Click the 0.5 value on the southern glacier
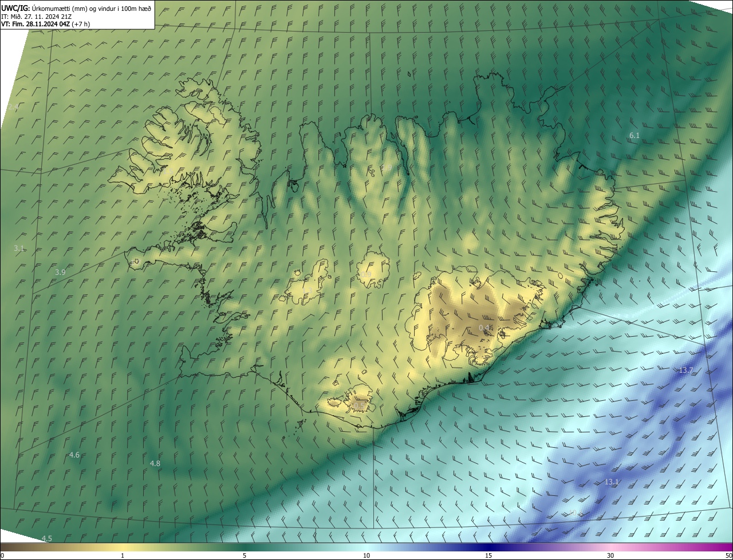733x560 pixels. click(358, 405)
